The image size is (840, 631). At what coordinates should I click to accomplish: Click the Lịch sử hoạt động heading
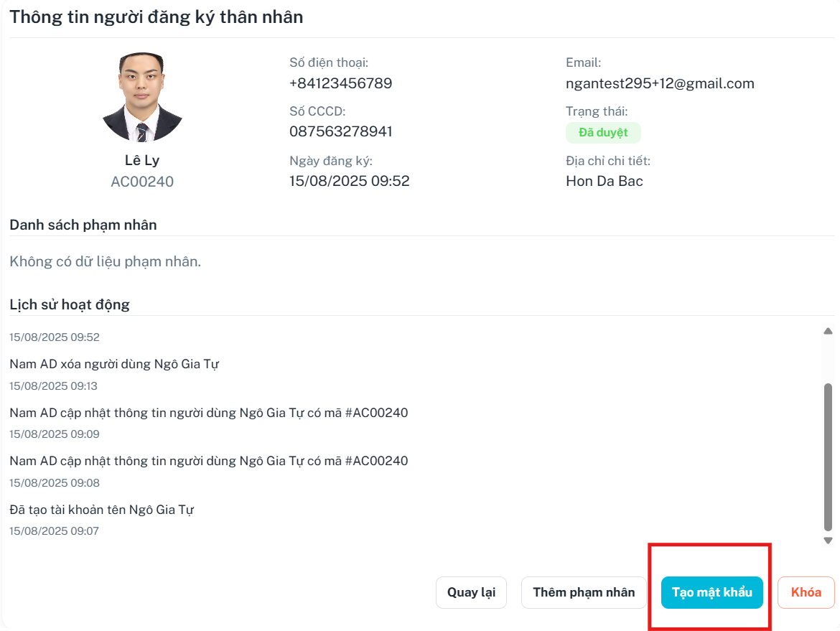70,305
